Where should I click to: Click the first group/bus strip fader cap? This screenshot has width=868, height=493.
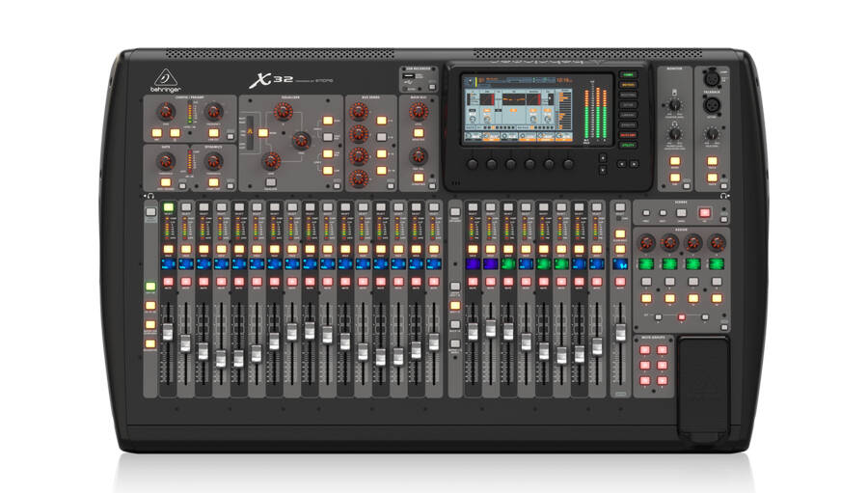point(473,332)
